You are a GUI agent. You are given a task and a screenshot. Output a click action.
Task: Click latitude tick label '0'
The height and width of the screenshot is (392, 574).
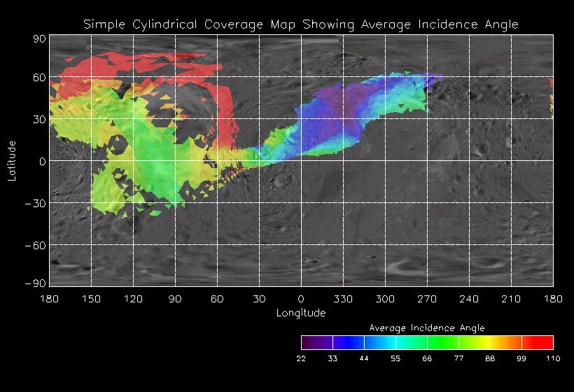pyautogui.click(x=43, y=162)
